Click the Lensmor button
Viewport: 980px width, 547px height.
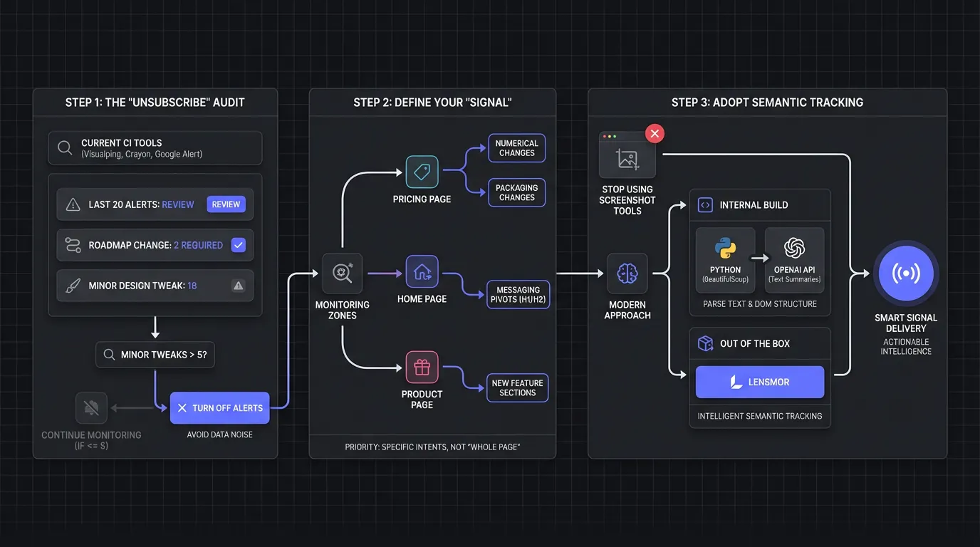(x=759, y=382)
